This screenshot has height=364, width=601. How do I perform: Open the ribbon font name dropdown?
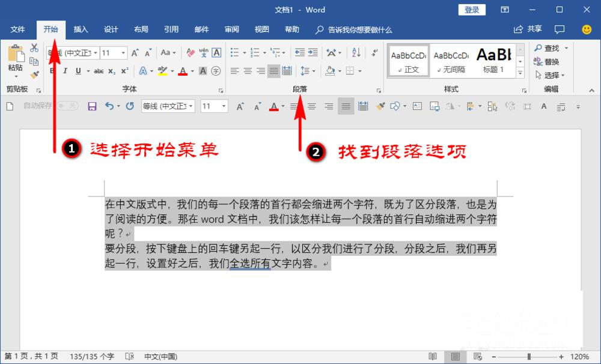click(96, 53)
